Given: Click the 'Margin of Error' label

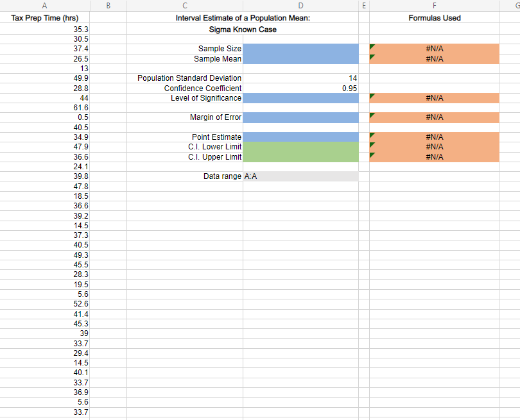Looking at the screenshot, I should [216, 117].
